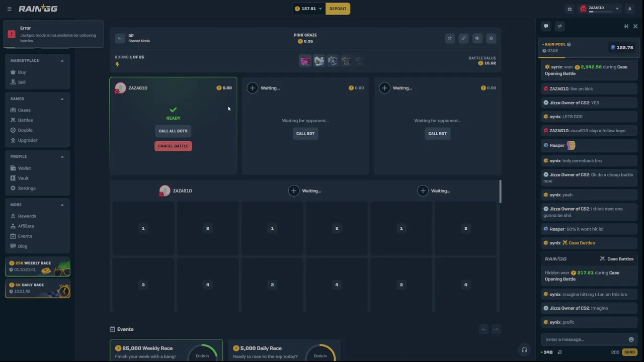Dismiss the error alert icon
Viewport: 644px width, 362px height.
[12, 34]
